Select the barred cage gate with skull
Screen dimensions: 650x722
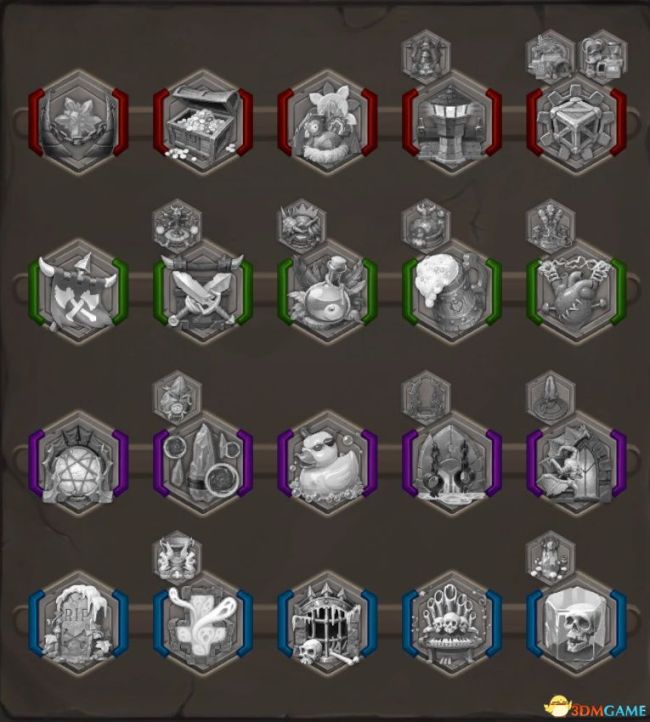(327, 624)
